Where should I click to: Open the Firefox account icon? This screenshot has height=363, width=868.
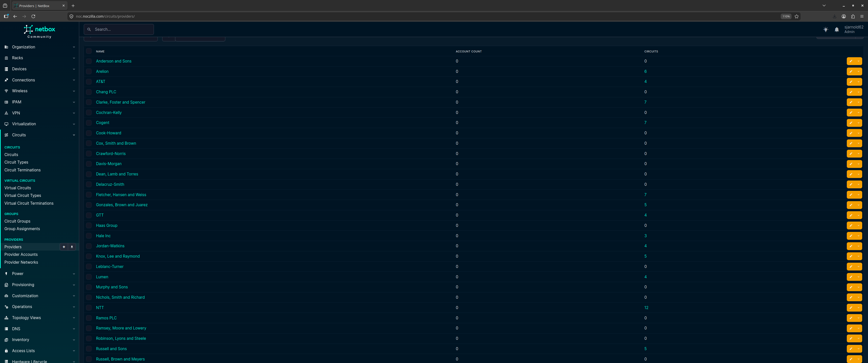(844, 16)
